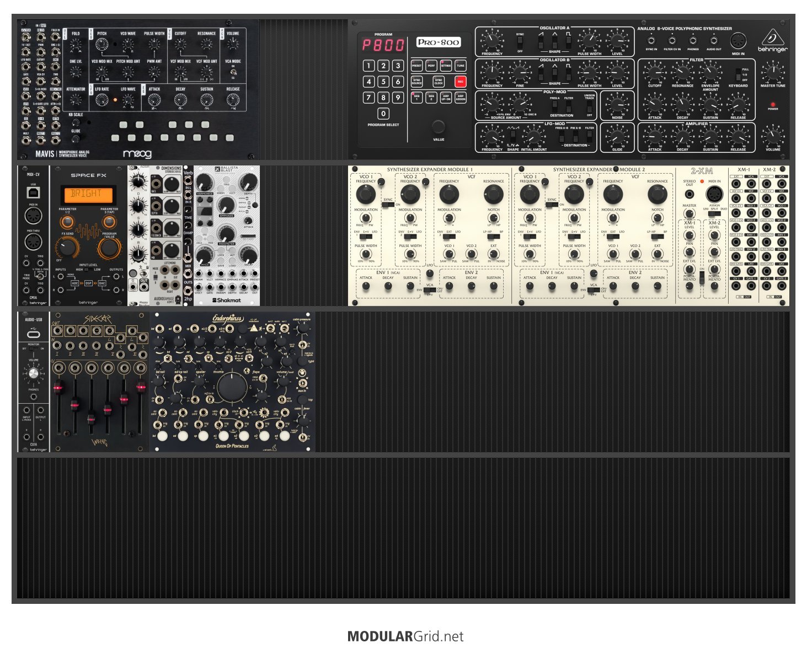Click the GLIDE knob on the Pro-800
Screen dimensions: 812x648
[617, 136]
